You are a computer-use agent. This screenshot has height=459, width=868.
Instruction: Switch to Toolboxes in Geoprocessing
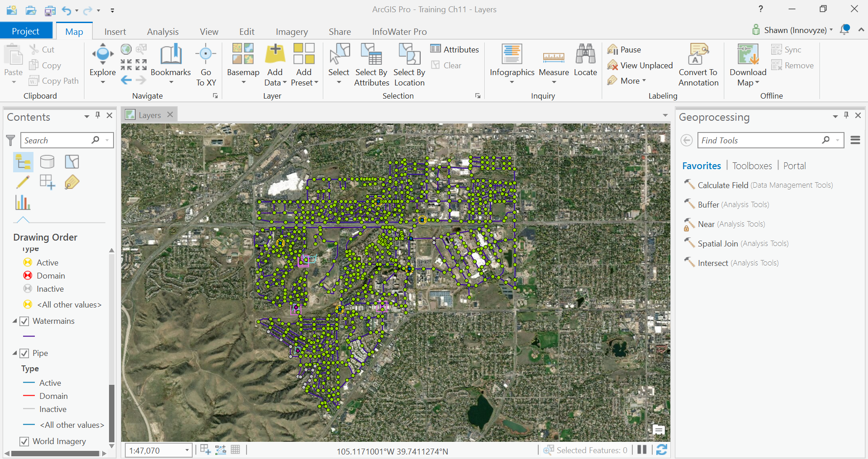coord(752,166)
